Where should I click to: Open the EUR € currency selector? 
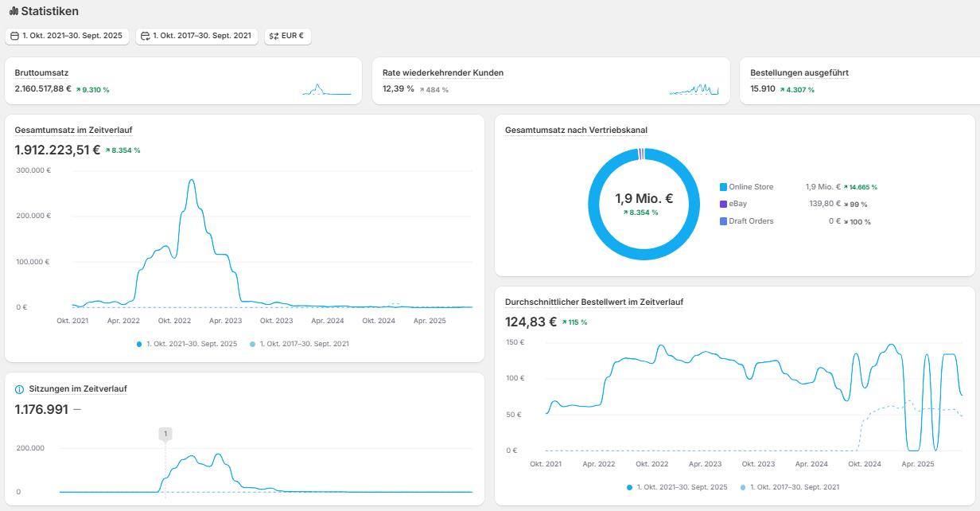point(287,36)
